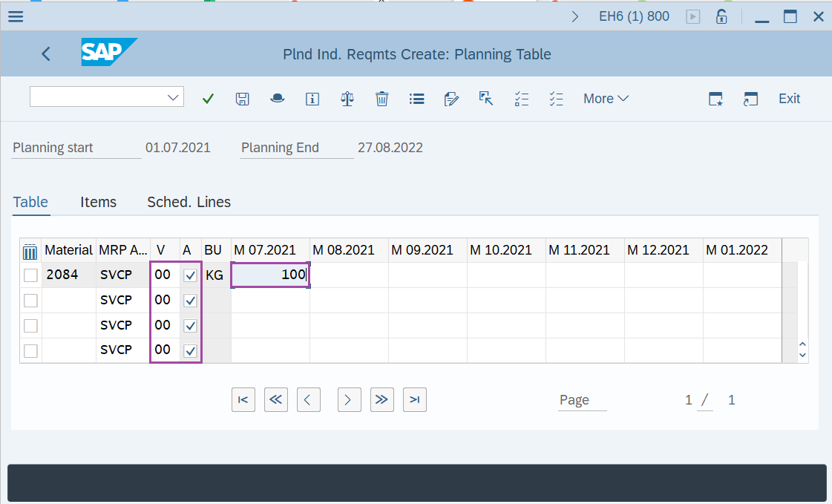Open the information icon in toolbar
The image size is (832, 504).
[x=312, y=99]
